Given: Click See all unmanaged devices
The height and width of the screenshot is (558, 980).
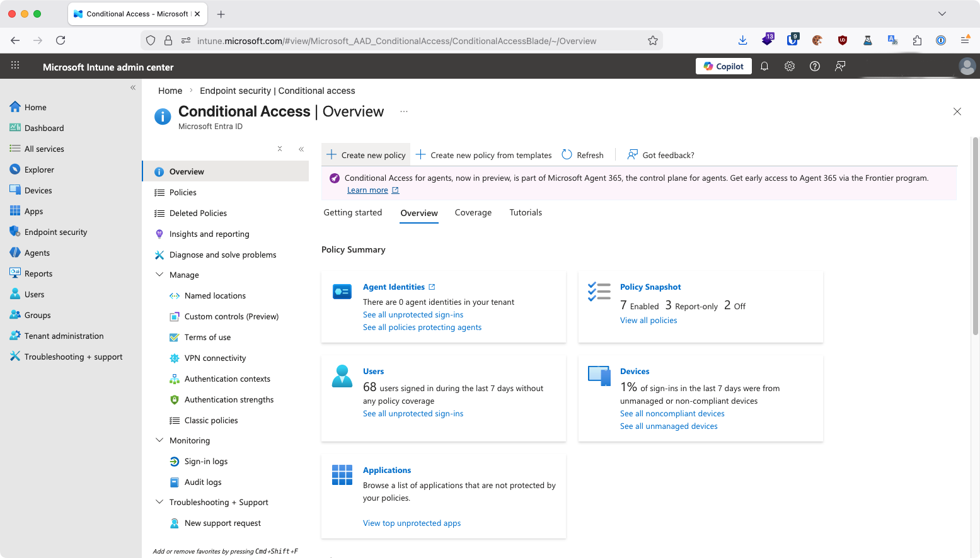Looking at the screenshot, I should pos(669,426).
